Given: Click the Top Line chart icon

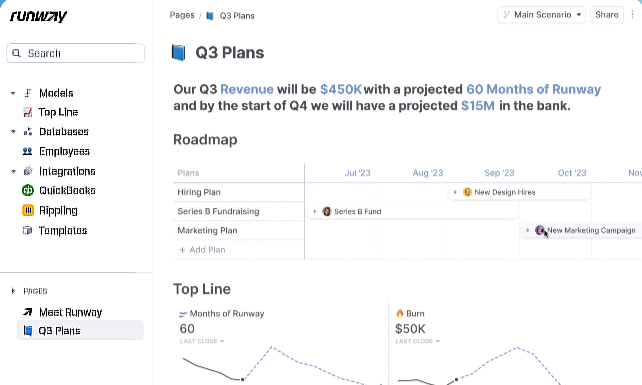Looking at the screenshot, I should tap(27, 112).
